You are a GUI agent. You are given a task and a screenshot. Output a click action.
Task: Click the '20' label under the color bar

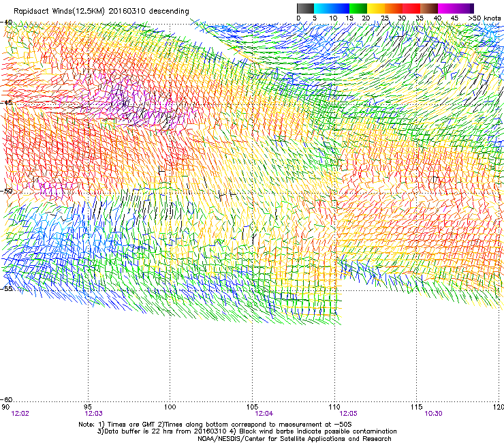click(366, 18)
